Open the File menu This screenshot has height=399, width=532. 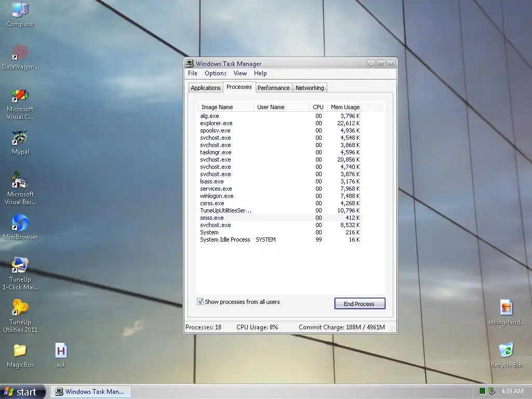pyautogui.click(x=192, y=73)
